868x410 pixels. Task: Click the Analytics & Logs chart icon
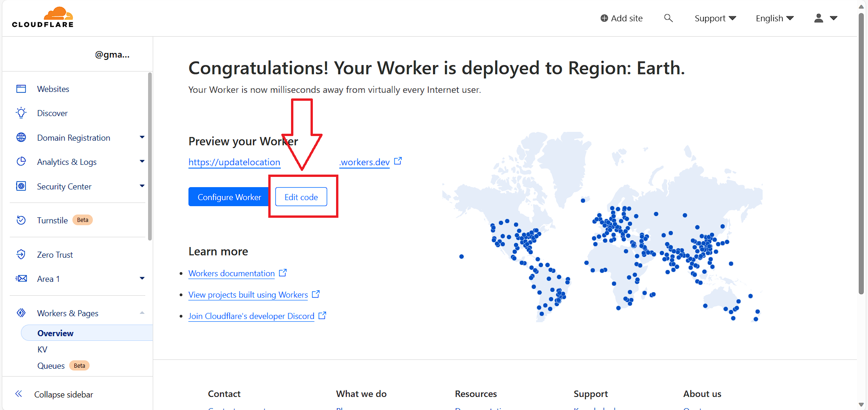point(21,162)
